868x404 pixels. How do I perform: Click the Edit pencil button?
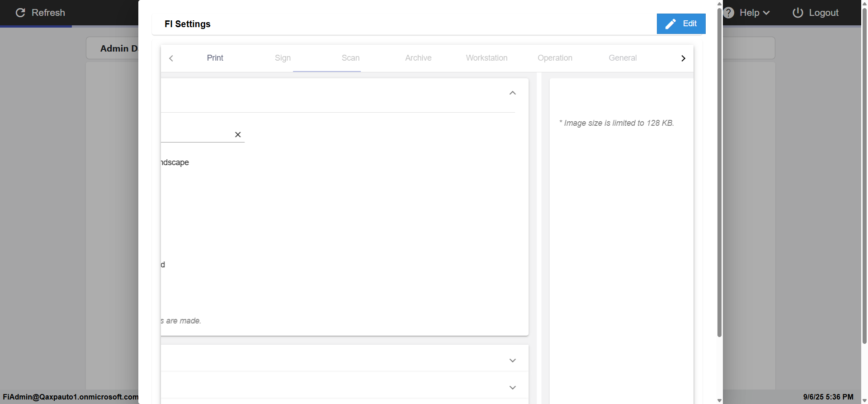click(x=681, y=24)
